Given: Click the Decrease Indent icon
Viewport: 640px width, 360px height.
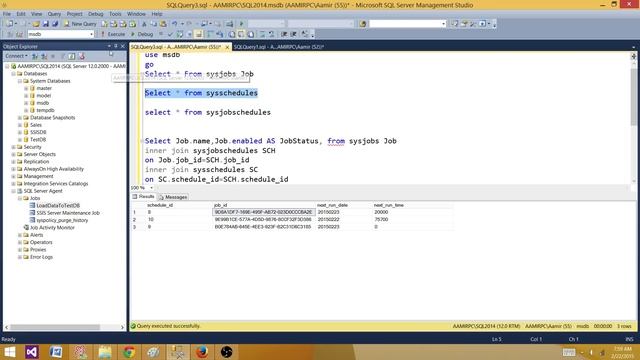Looking at the screenshot, I should pos(284,34).
